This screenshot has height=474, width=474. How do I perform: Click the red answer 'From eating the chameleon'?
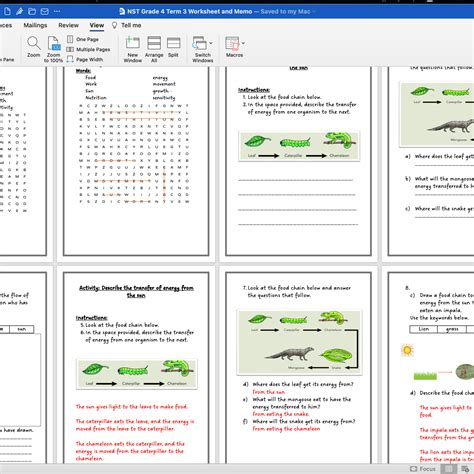[x=286, y=429]
